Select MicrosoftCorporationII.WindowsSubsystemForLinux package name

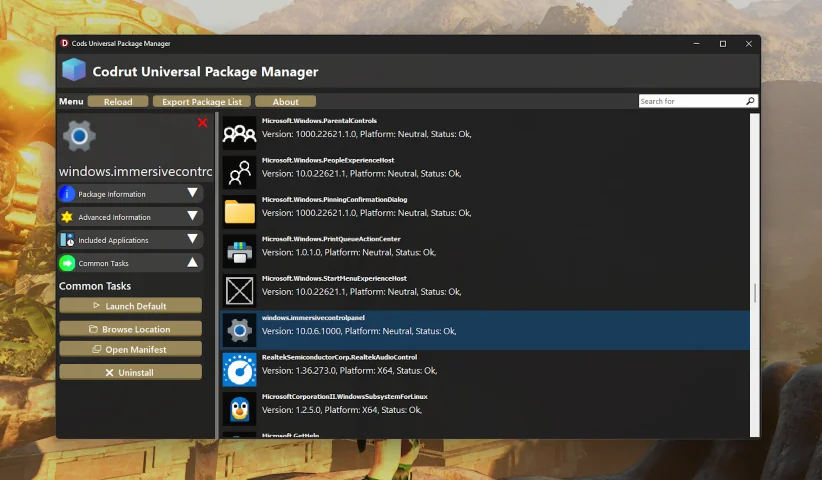tap(344, 396)
